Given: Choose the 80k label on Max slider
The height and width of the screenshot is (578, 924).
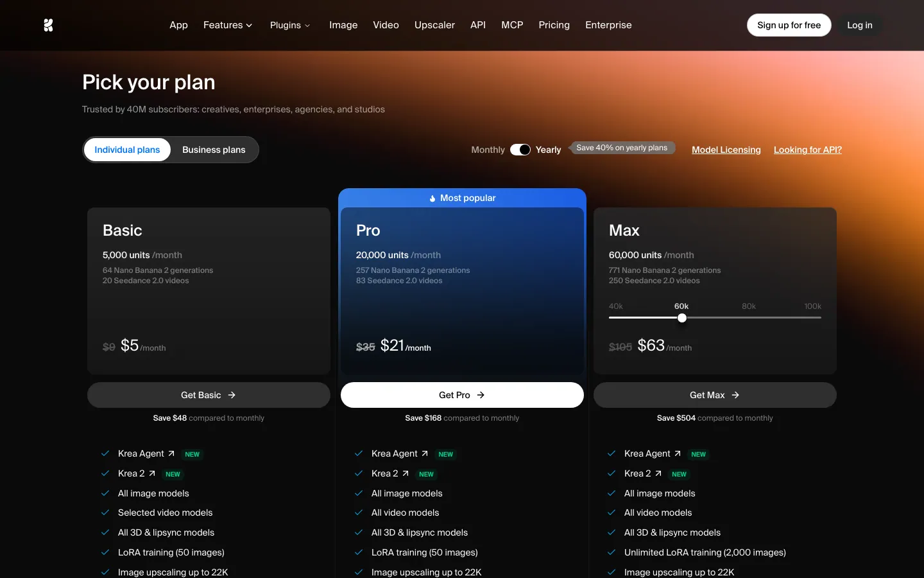Looking at the screenshot, I should 749,306.
